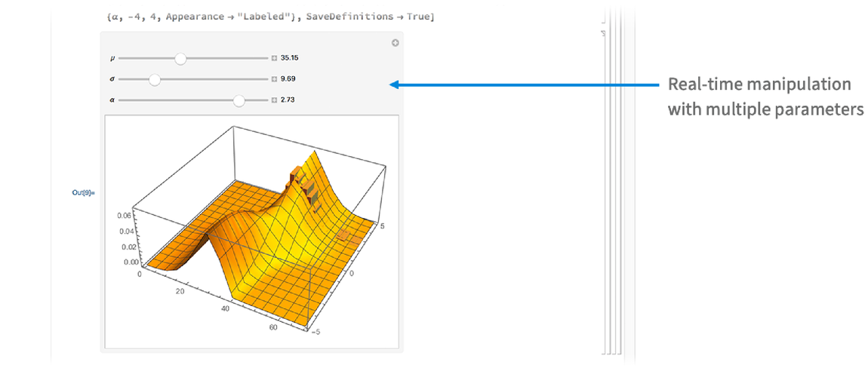This screenshot has height=371, width=868.
Task: Expand the μ slider controls plus icon
Action: [x=274, y=58]
